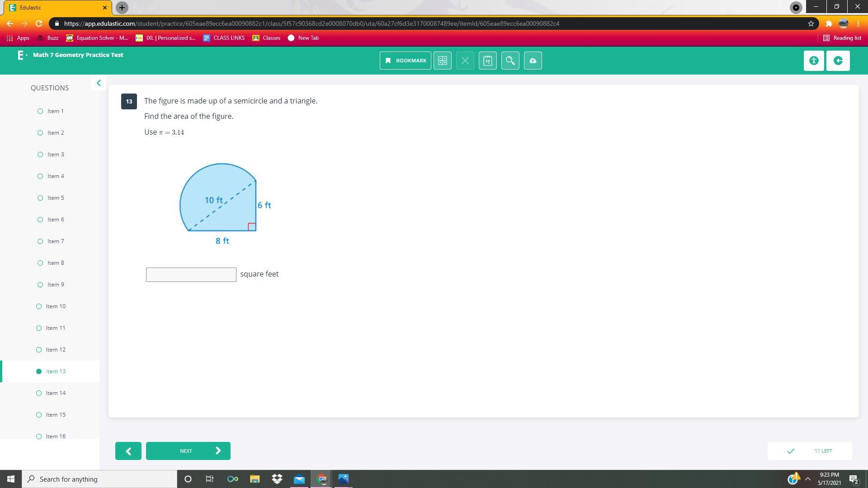The width and height of the screenshot is (868, 488).
Task: Open the 11 LEFT review indicator
Action: coord(809,451)
